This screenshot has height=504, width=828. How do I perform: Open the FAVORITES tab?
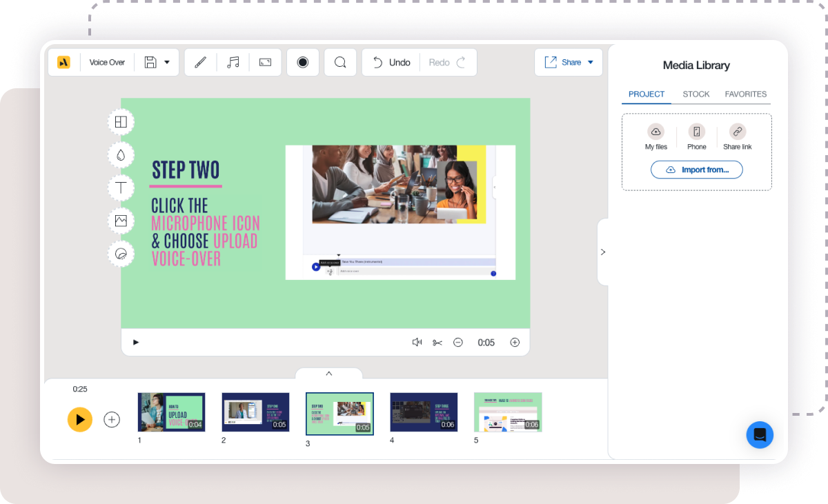point(746,94)
